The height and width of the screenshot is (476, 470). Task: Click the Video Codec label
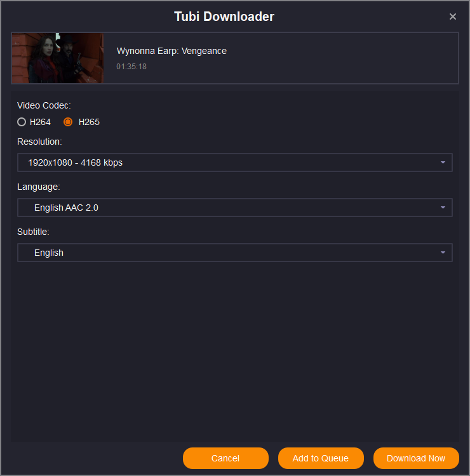[x=44, y=105]
